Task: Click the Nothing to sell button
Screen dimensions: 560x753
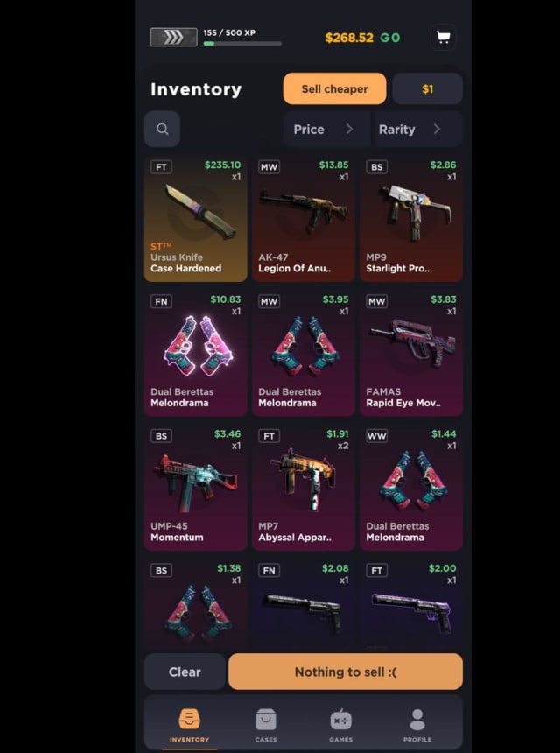Action: coord(346,672)
